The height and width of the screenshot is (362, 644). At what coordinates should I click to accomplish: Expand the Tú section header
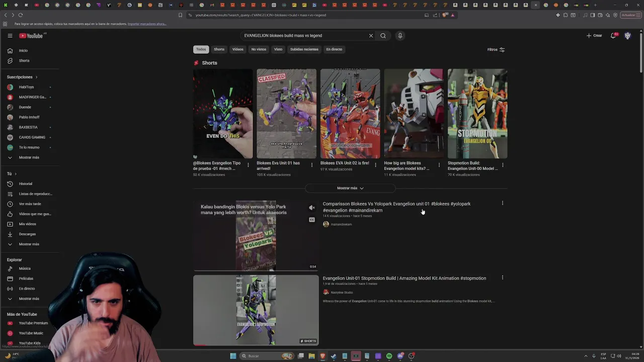tap(12, 174)
